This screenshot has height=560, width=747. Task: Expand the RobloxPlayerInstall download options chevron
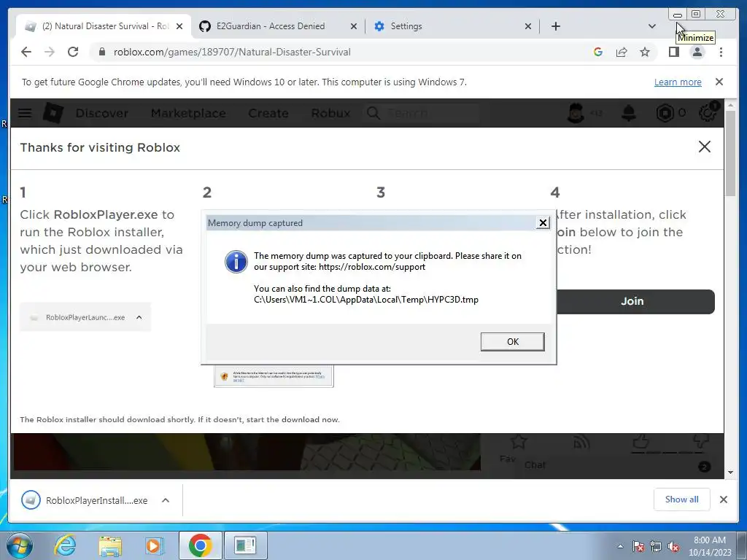point(166,500)
